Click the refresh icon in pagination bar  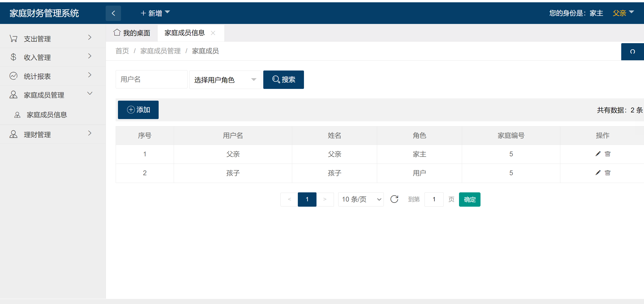pos(395,199)
